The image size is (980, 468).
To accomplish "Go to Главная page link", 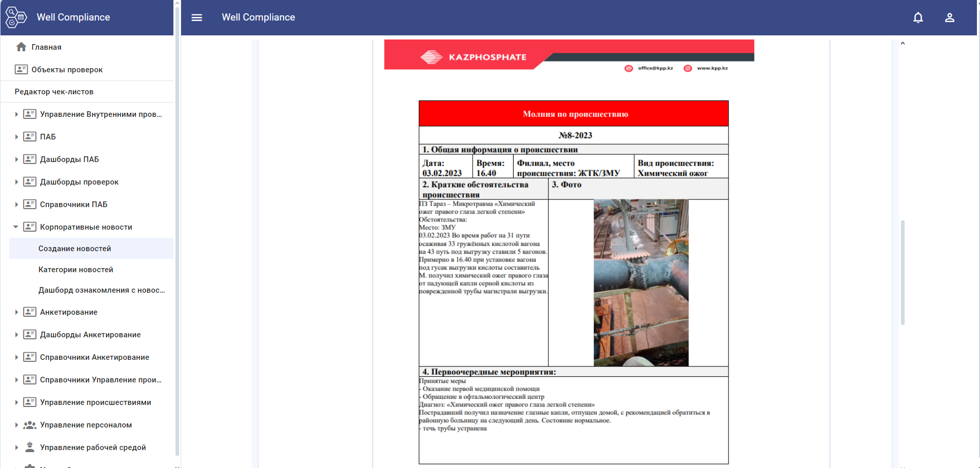I will point(46,47).
